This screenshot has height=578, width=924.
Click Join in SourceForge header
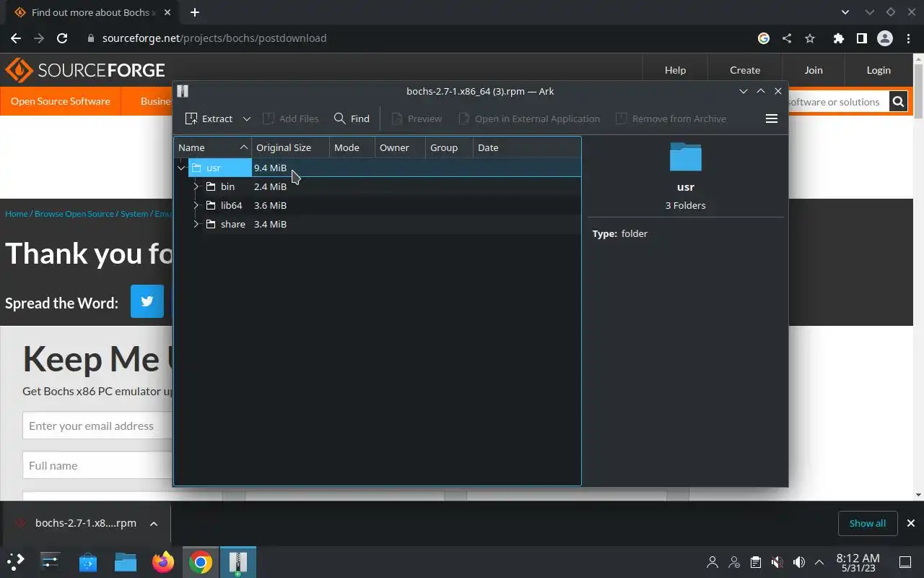(x=814, y=70)
